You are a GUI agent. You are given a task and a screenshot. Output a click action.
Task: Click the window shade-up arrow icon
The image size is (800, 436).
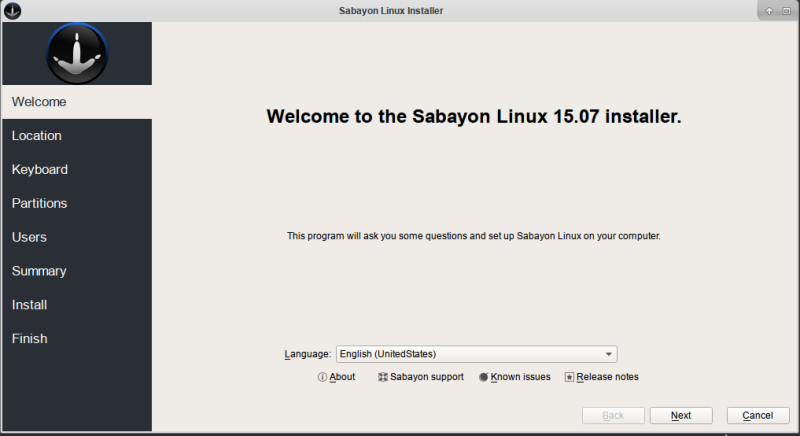tap(769, 11)
